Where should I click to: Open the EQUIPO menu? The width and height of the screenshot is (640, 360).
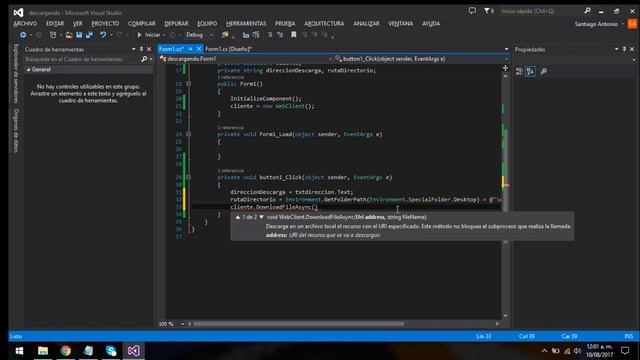coord(207,24)
